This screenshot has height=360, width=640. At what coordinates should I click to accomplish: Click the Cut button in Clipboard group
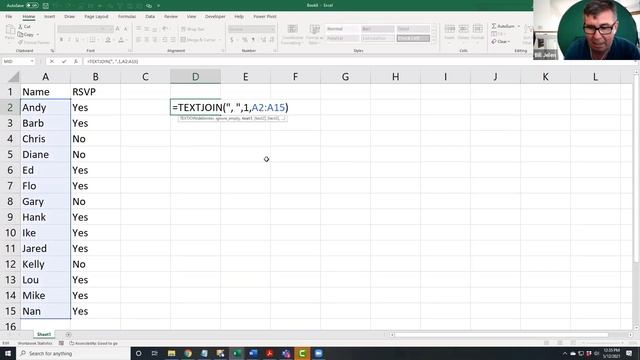24,27
